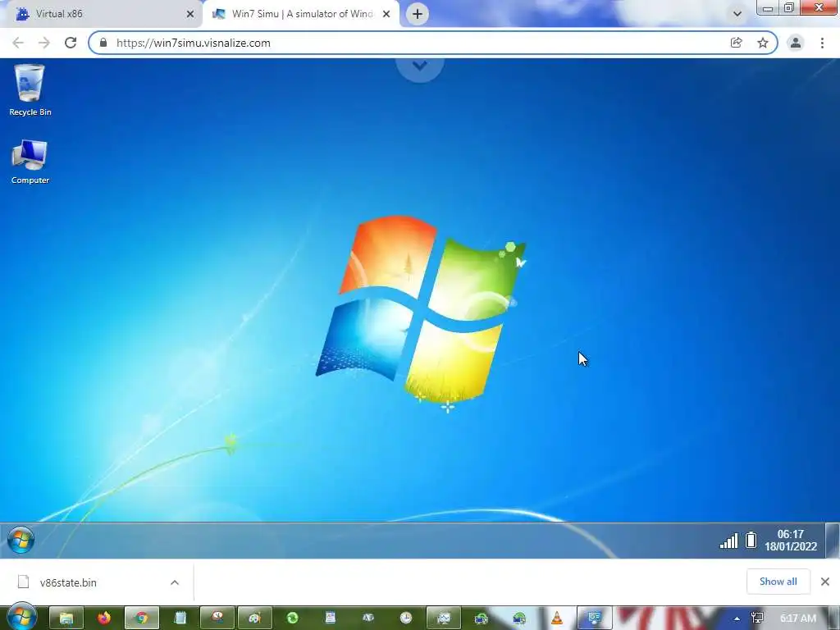Open File Explorer from host taskbar
The height and width of the screenshot is (630, 840).
(x=66, y=619)
